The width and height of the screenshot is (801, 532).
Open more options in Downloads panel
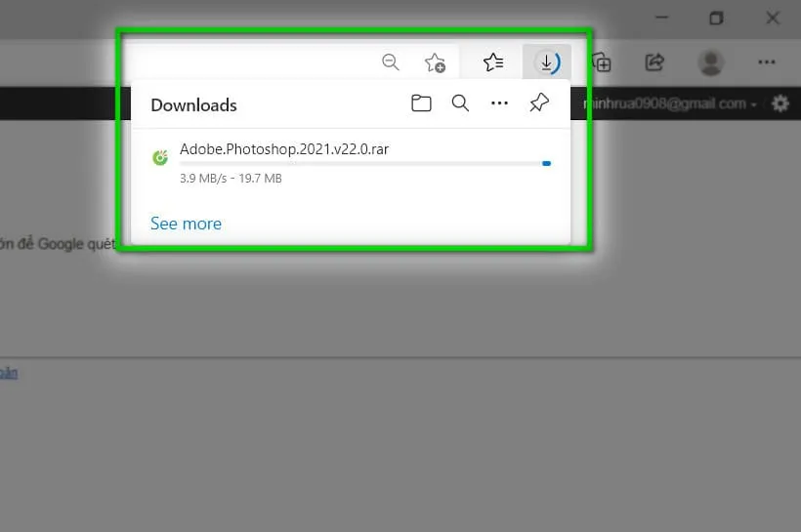(x=499, y=103)
